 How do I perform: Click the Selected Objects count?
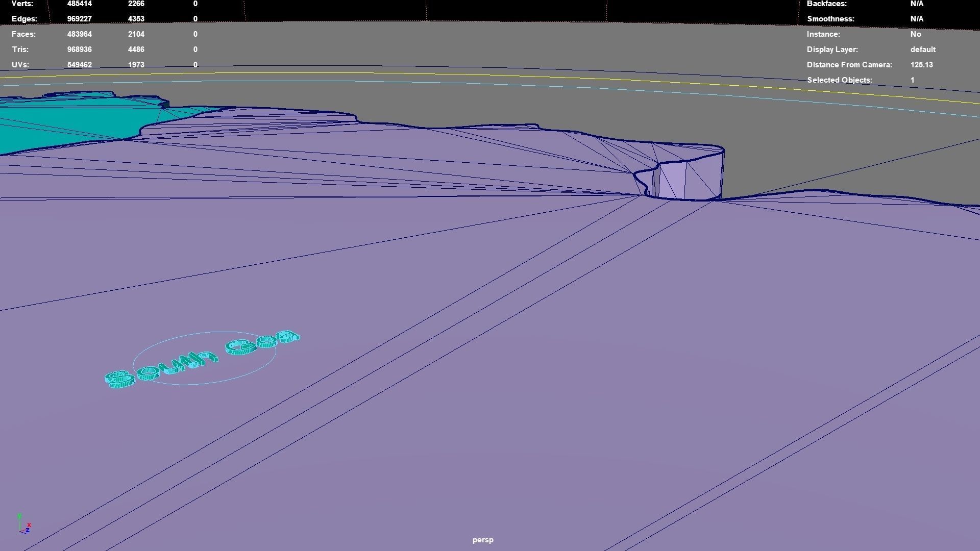pyautogui.click(x=912, y=80)
